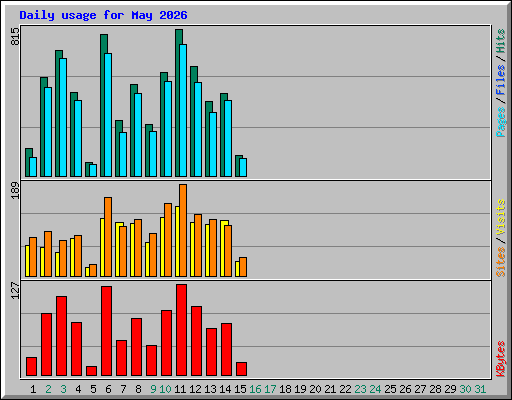Click the red KBytes bar for day 11
The height and width of the screenshot is (400, 512).
(x=182, y=330)
